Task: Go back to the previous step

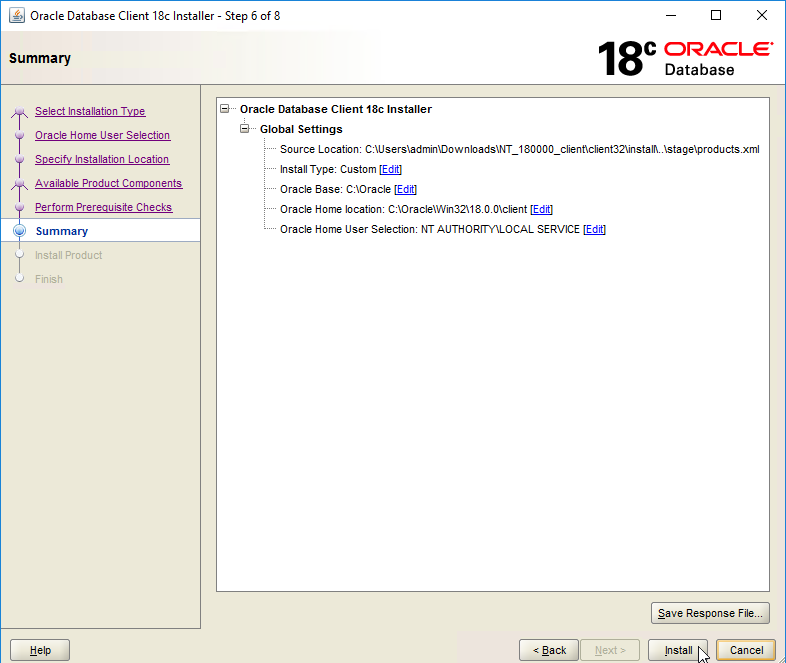Action: pyautogui.click(x=549, y=650)
